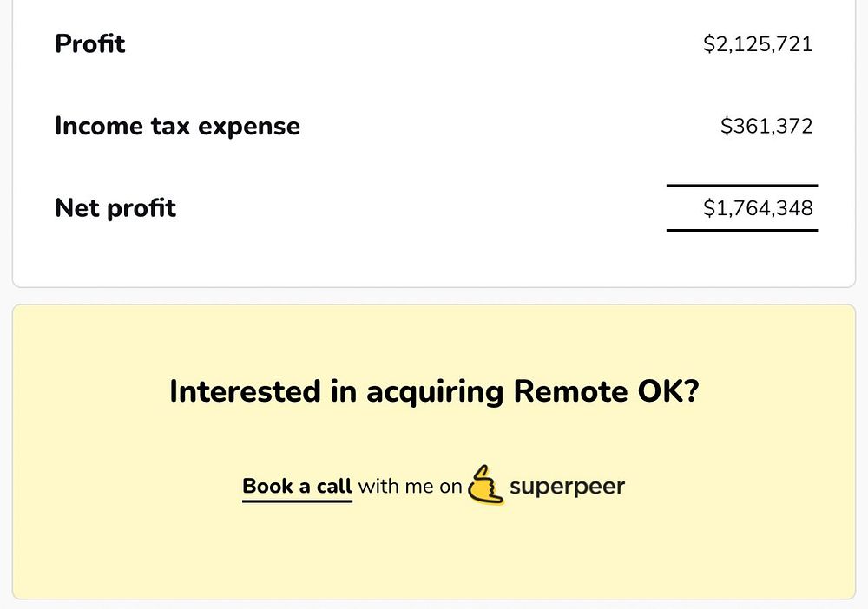
Task: Click the underline beneath Book a call
Action: click(x=297, y=501)
